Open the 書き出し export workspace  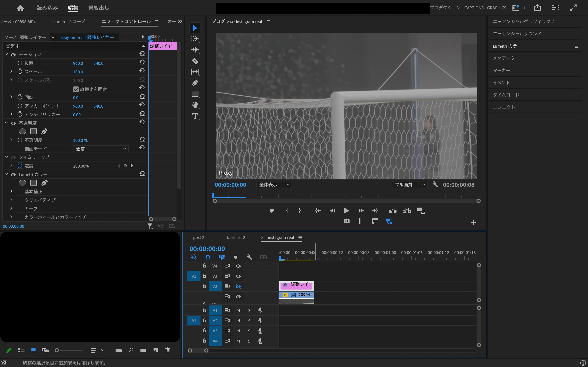click(98, 8)
